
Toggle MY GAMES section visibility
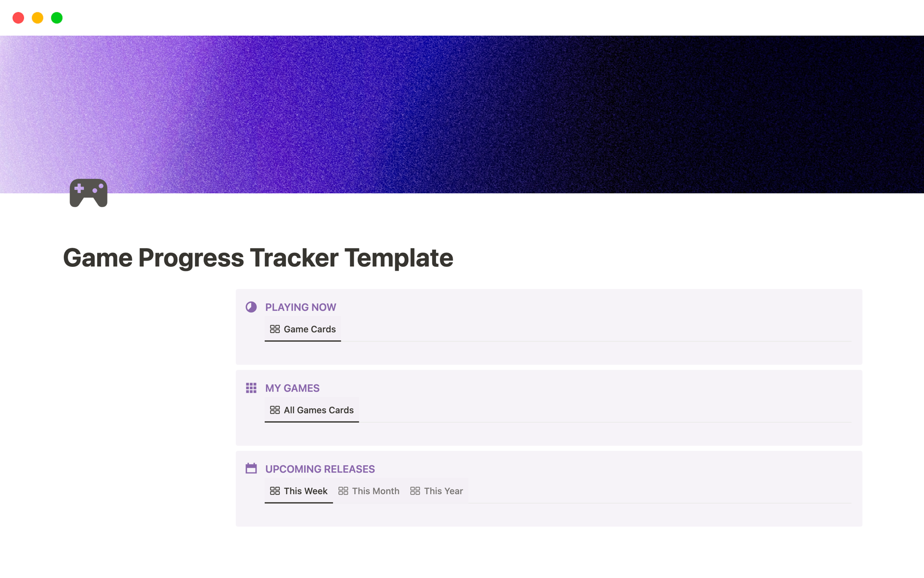click(x=252, y=388)
